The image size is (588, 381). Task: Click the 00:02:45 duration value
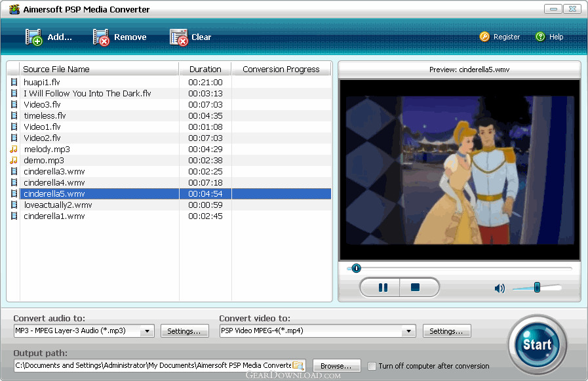point(205,216)
